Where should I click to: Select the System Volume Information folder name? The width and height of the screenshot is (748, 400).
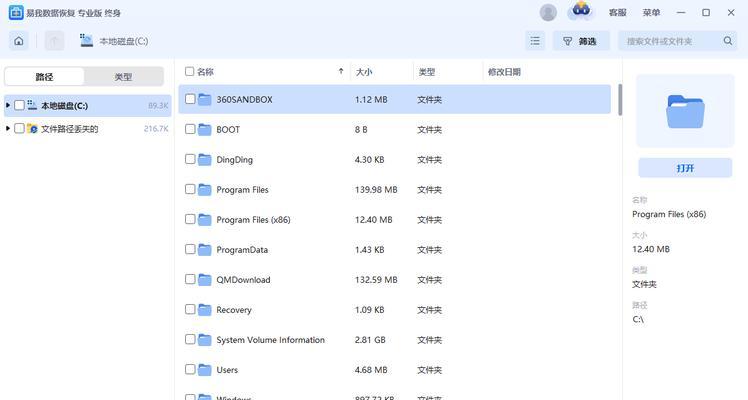(x=270, y=340)
